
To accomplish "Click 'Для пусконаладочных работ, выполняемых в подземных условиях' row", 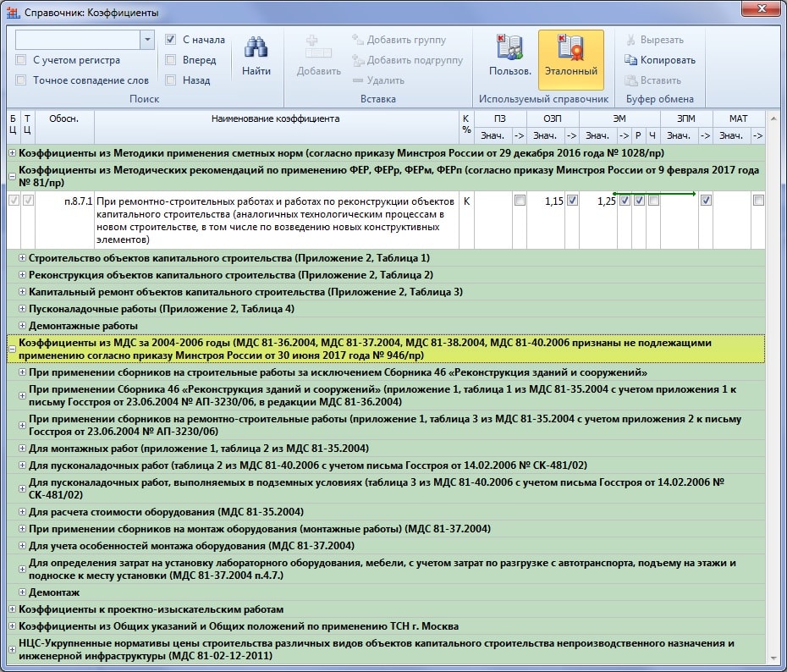I will [386, 489].
